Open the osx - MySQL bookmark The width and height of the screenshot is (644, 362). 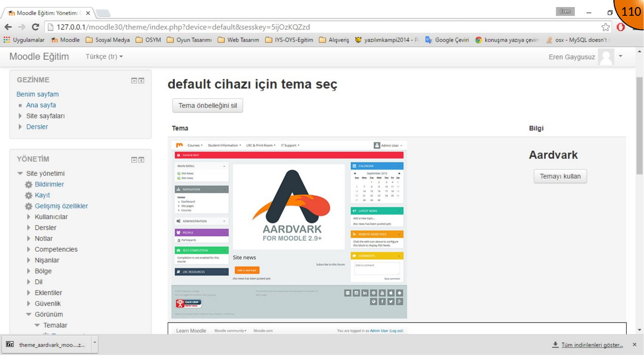click(578, 40)
